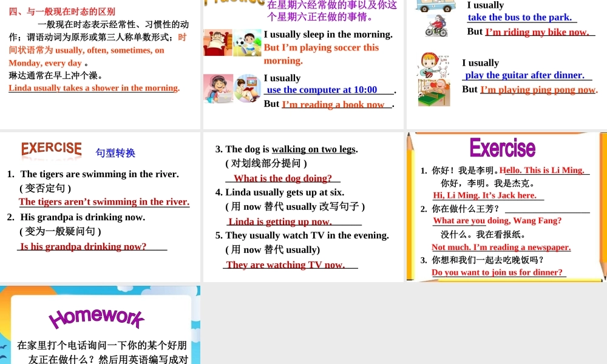Screen dimensions: 607x364
Task: Click the boy playing soccer picture
Action: pos(248,42)
